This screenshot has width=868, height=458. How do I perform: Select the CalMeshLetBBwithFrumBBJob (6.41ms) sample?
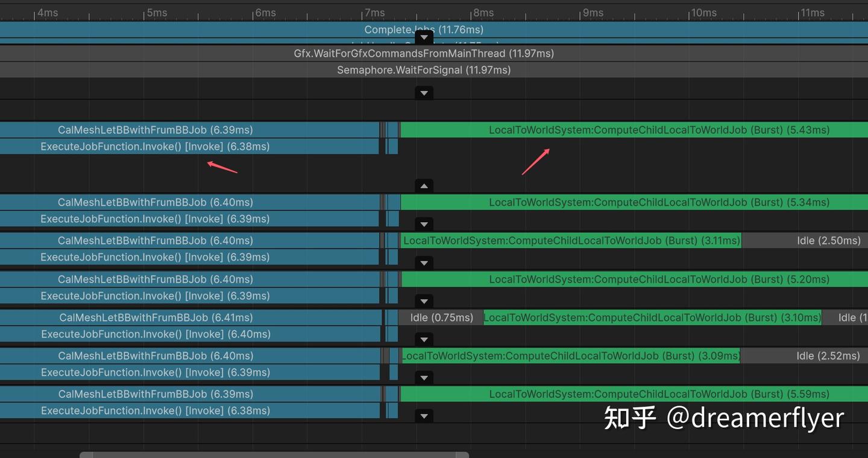[156, 317]
